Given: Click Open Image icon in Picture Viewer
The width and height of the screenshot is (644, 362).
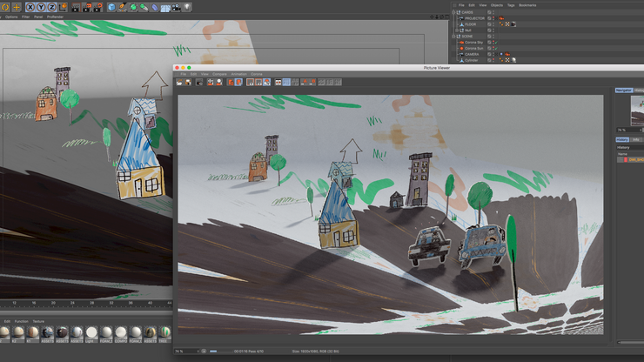Looking at the screenshot, I should tap(179, 82).
